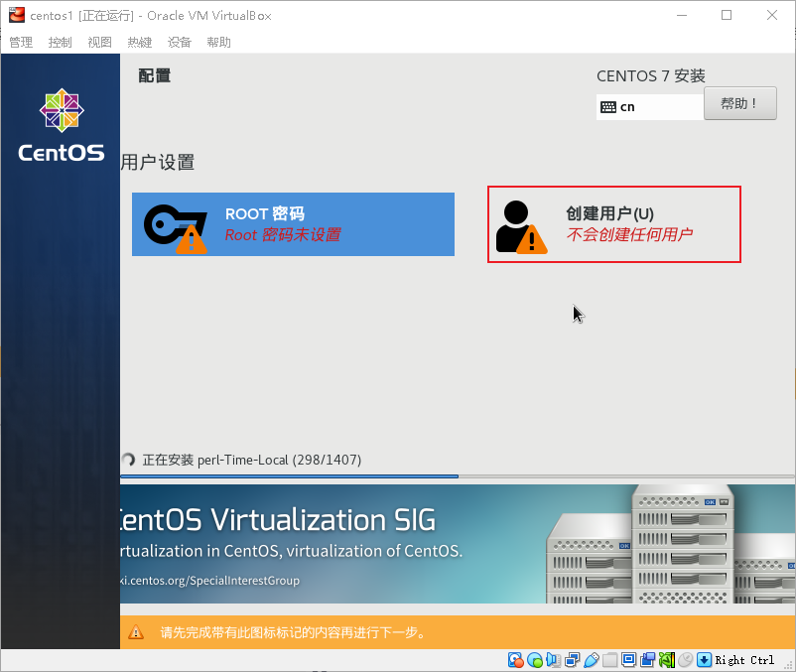
Task: Close the centos1 VirtualBox window
Action: pyautogui.click(x=772, y=15)
